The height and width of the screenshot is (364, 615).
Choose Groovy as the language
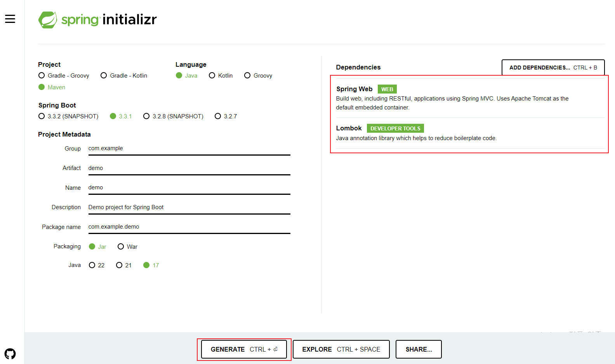coord(258,76)
